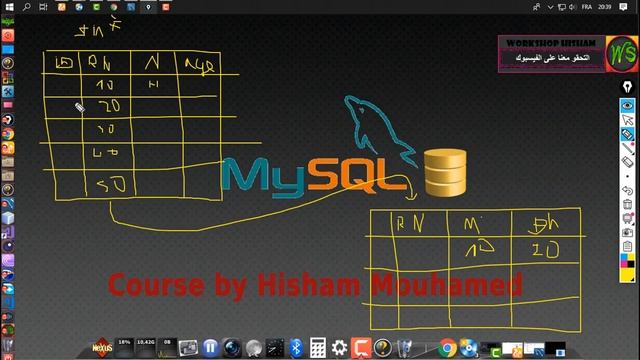Click the Workshop Hisham WS logo badge
Image resolution: width=640 pixels, height=360 pixels.
(622, 53)
